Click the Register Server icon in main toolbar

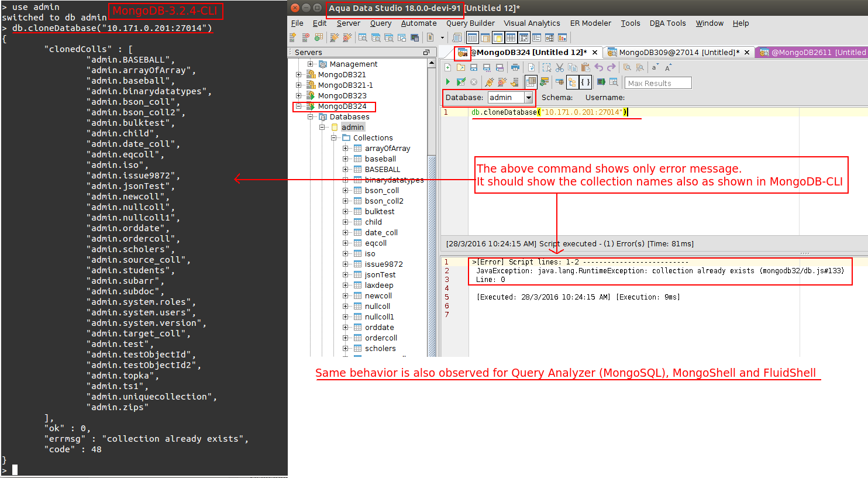pos(293,37)
